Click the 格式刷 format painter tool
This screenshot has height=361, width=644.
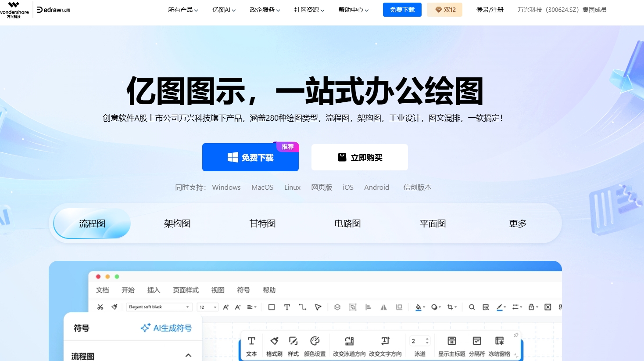[274, 346]
